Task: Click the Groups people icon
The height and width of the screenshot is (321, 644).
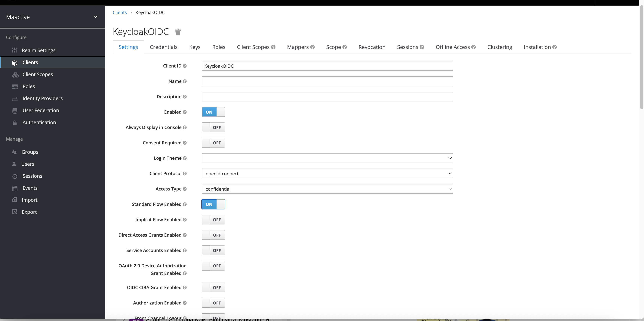Action: point(14,152)
